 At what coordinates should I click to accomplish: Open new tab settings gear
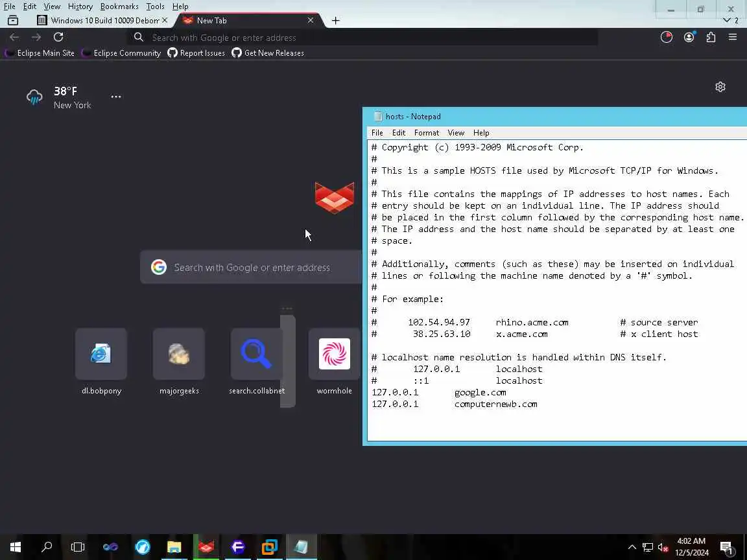(x=720, y=87)
